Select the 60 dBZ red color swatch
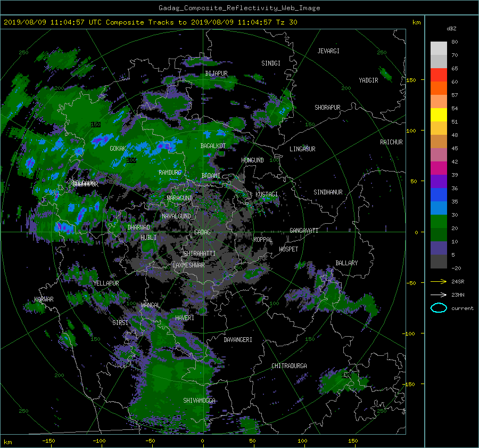The height and width of the screenshot is (448, 479). tap(439, 75)
